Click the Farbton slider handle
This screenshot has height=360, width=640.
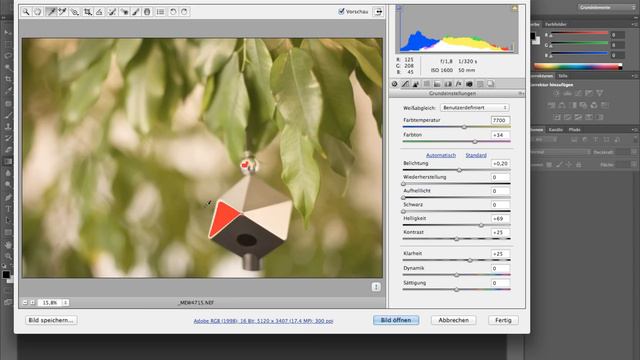click(x=475, y=142)
